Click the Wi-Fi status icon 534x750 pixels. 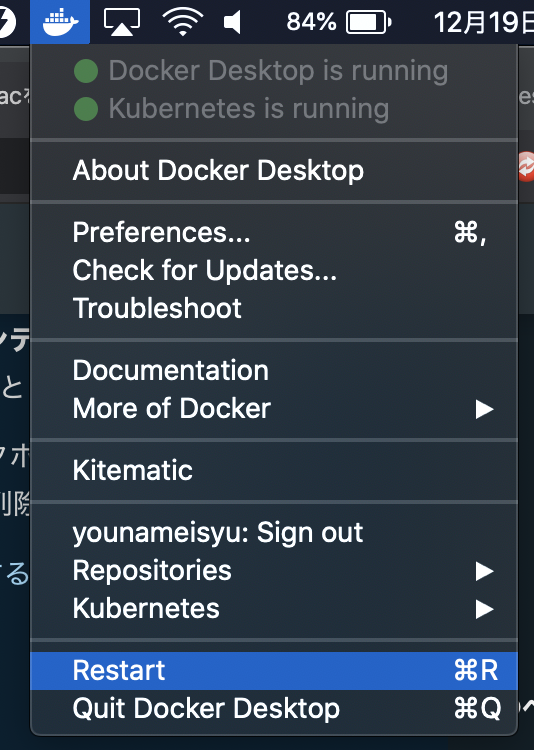182,22
